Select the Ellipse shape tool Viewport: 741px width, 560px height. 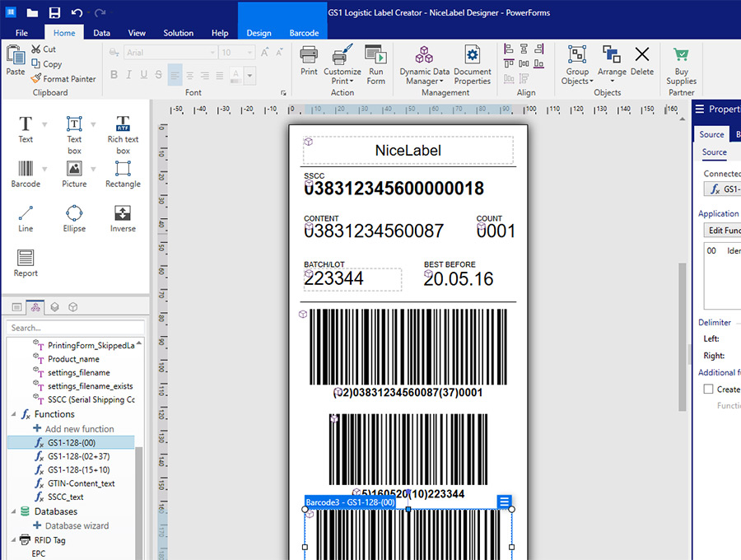point(74,218)
